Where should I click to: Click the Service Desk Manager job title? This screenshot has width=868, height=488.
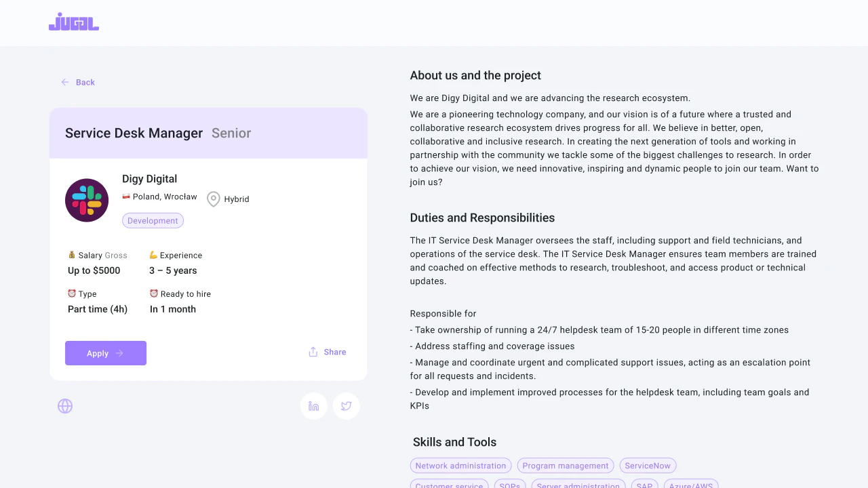coord(134,133)
